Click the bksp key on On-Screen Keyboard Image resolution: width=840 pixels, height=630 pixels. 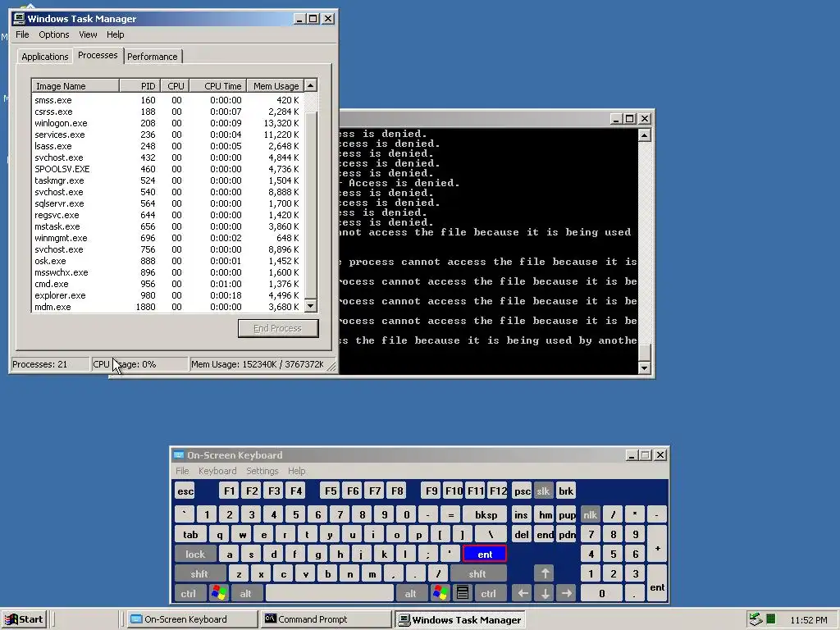486,515
